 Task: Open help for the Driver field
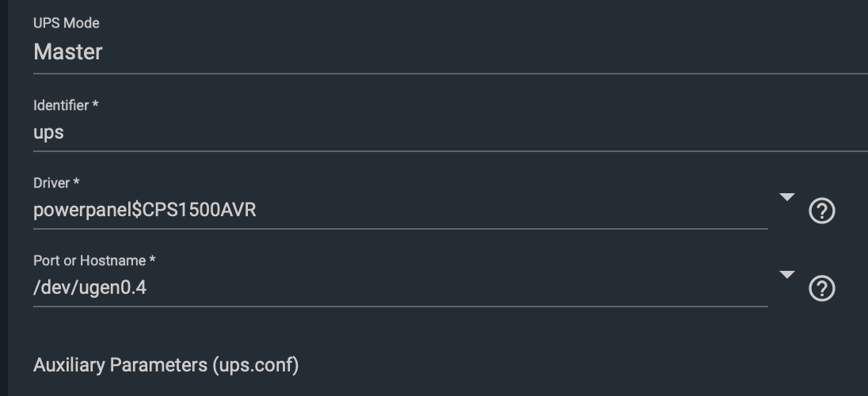822,211
